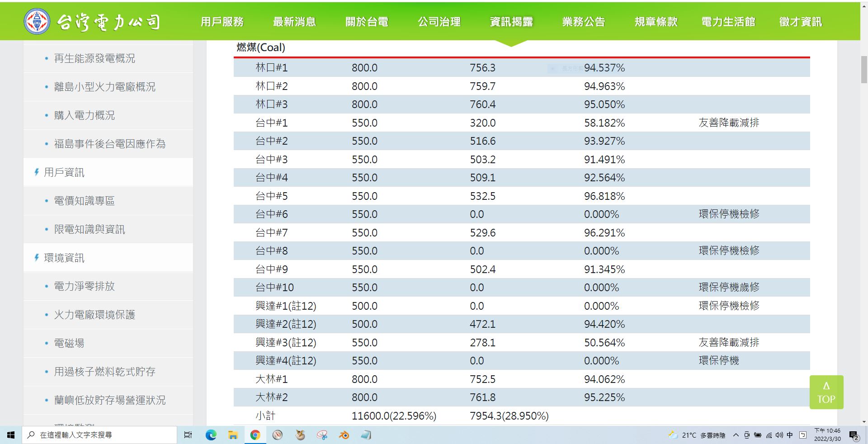Viewport: 868px width, 444px height.
Task: Open 限電知識與資訊 sidebar link
Action: click(90, 229)
